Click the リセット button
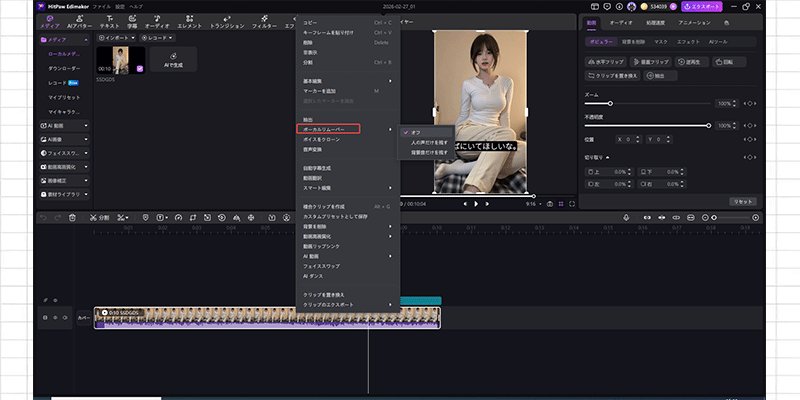 tap(742, 202)
